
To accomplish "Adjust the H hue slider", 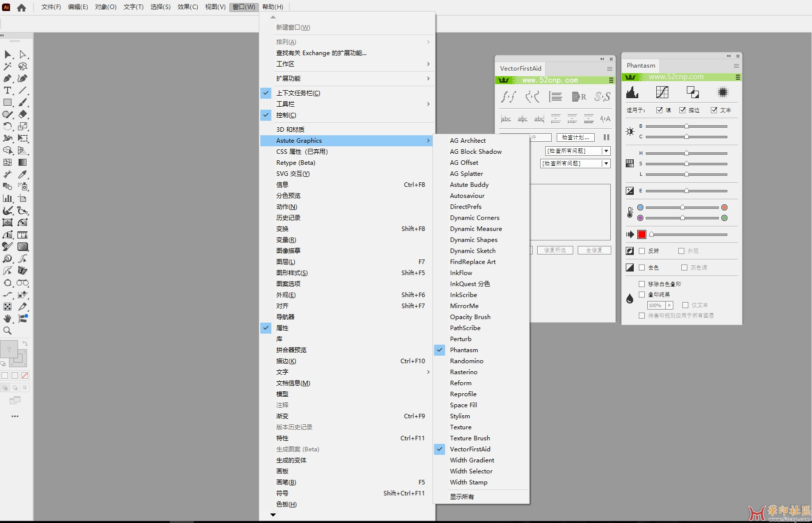I will (686, 153).
